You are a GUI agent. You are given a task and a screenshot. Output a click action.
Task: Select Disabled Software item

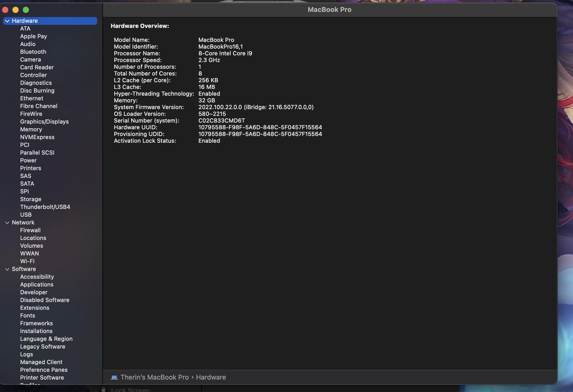click(45, 300)
